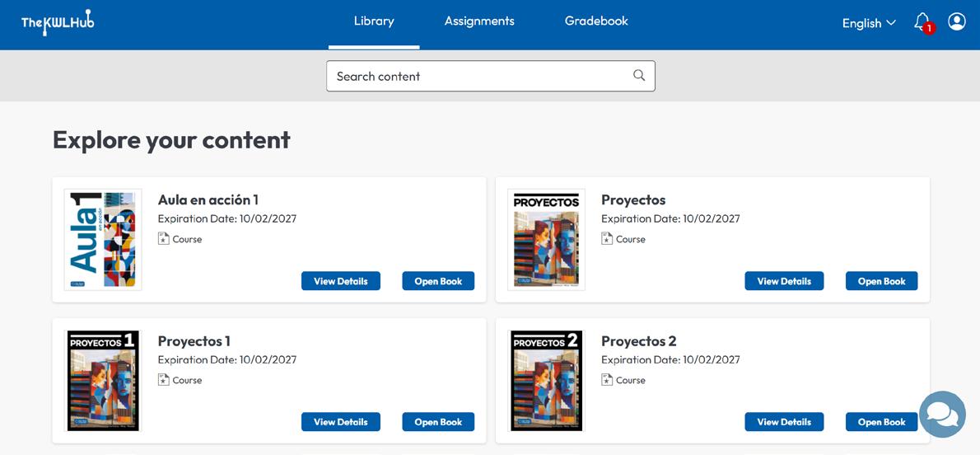Screen dimensions: 980x455
Task: Click the Course icon under Proyectos 1
Action: click(164, 380)
